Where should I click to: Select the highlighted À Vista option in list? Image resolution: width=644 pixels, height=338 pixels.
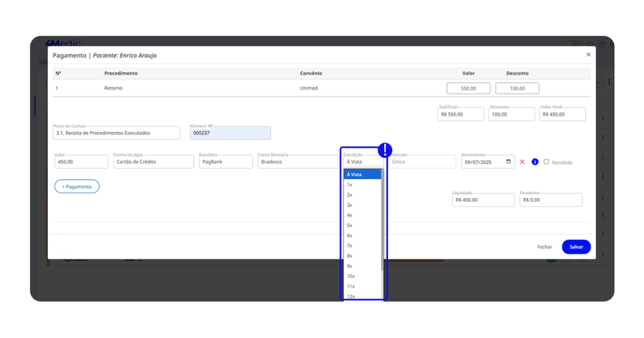tap(363, 174)
